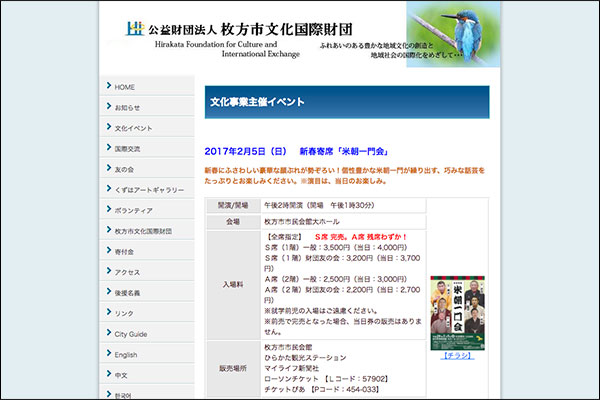This screenshot has height=400, width=600.
Task: Click the arrow icon beside City Guide
Action: 108,333
